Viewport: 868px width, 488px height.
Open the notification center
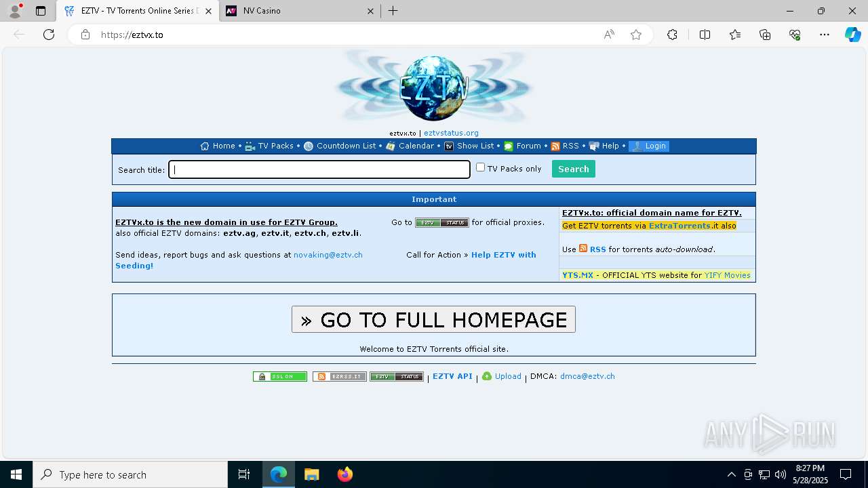[x=846, y=474]
